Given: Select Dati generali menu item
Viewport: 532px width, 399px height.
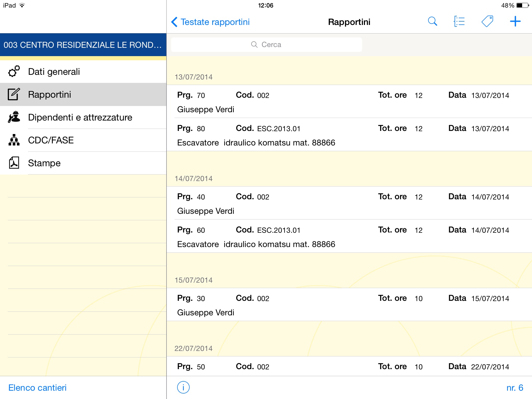Looking at the screenshot, I should [x=83, y=72].
